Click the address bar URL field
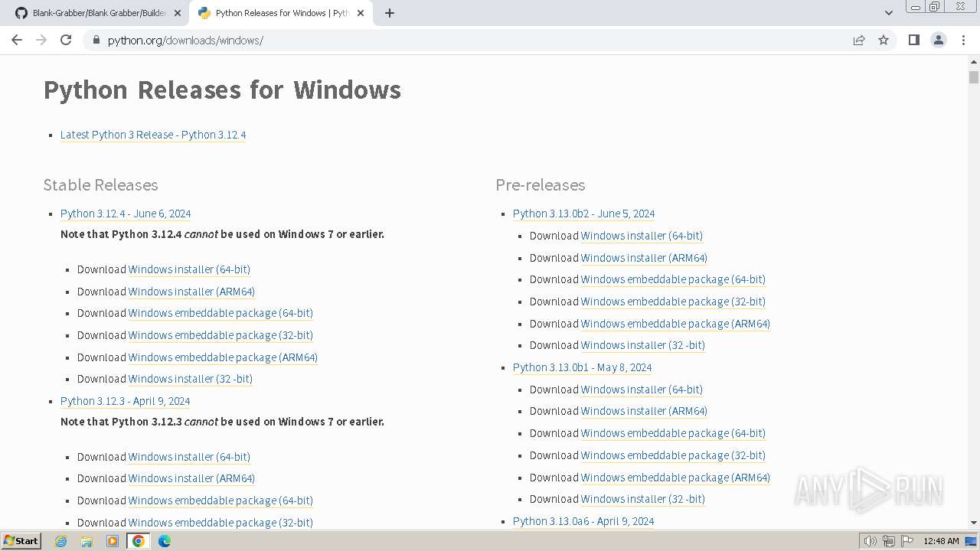The width and height of the screenshot is (980, 551). (x=475, y=40)
